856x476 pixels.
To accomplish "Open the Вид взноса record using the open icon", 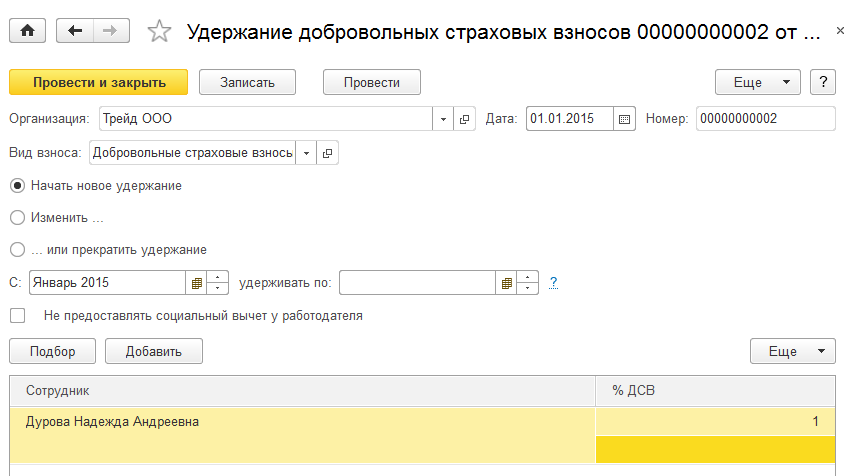I will point(326,153).
